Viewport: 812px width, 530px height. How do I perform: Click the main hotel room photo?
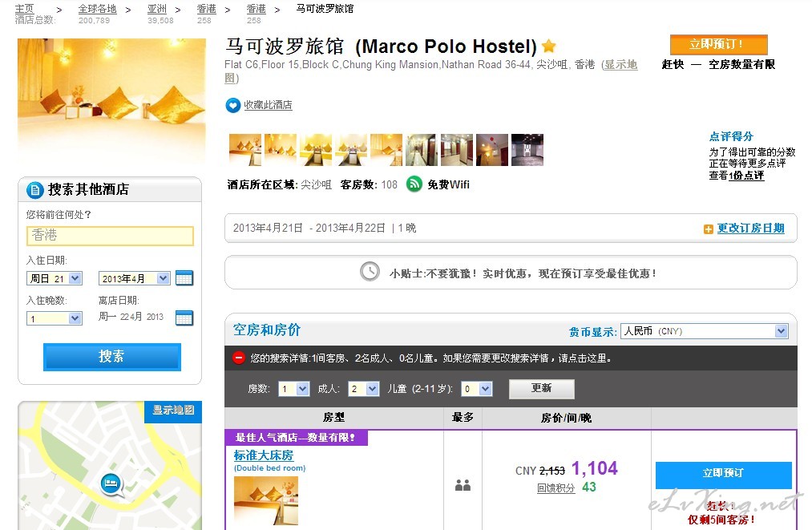111,101
